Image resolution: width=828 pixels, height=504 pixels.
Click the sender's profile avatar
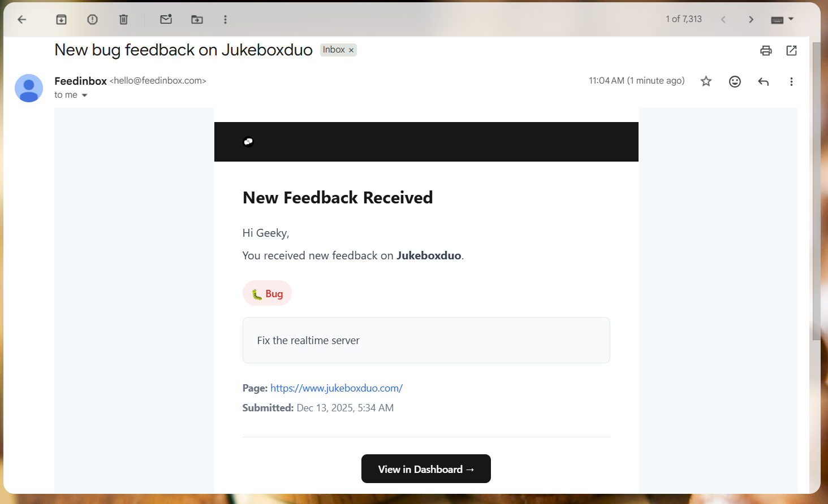[x=28, y=88]
